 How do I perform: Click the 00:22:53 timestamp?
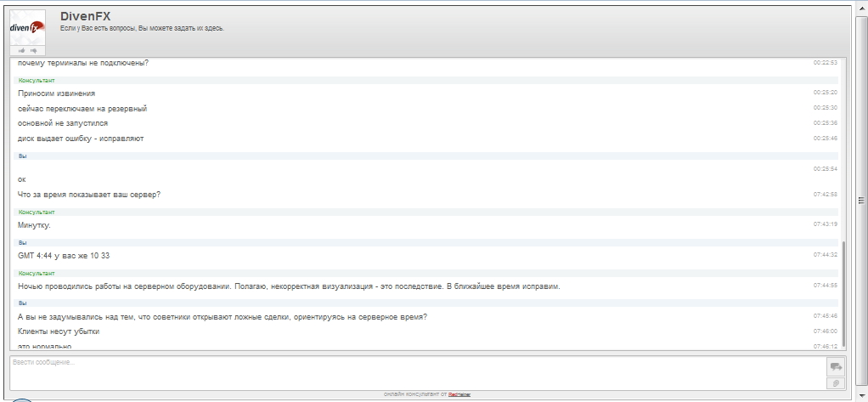(x=825, y=63)
